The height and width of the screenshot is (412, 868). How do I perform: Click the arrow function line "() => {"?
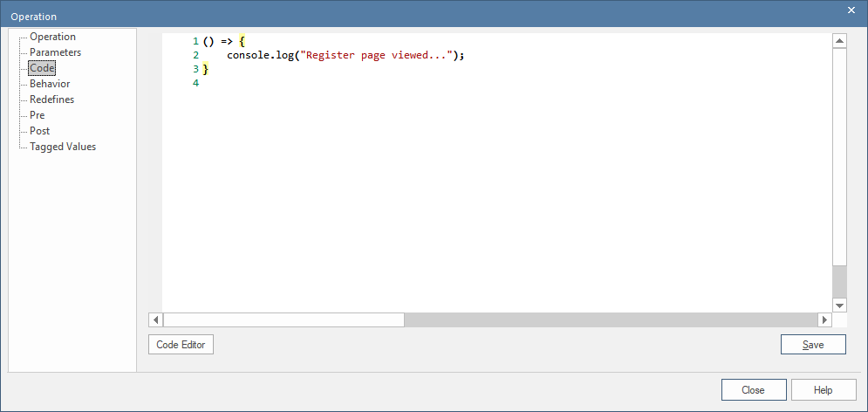(x=224, y=42)
